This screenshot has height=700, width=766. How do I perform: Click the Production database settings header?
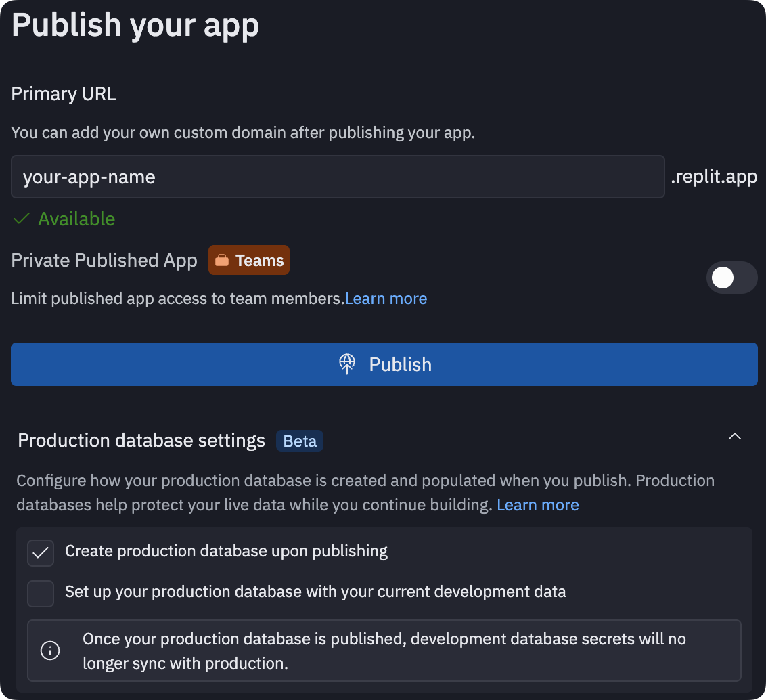tap(141, 441)
